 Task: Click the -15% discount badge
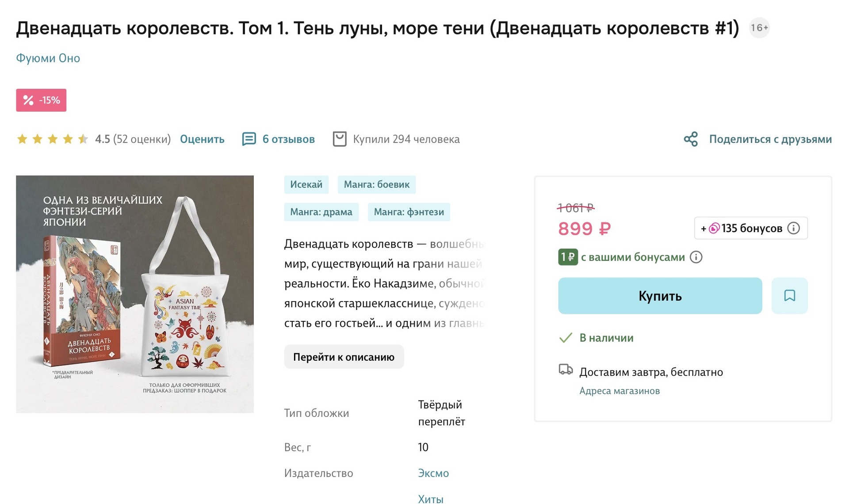(41, 100)
